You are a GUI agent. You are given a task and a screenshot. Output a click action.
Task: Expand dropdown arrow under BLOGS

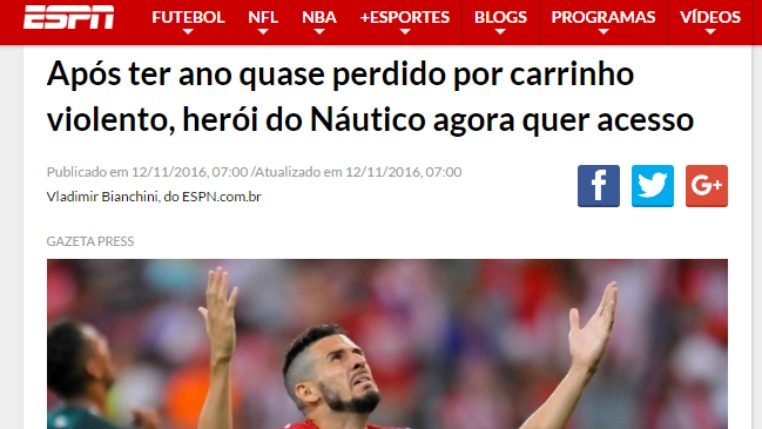[x=500, y=32]
